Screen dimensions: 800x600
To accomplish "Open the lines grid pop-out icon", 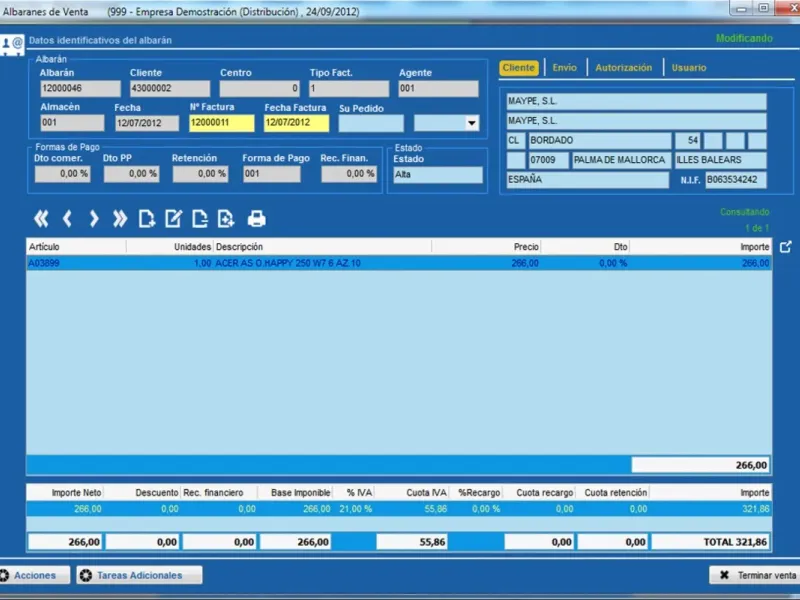I will tap(786, 247).
